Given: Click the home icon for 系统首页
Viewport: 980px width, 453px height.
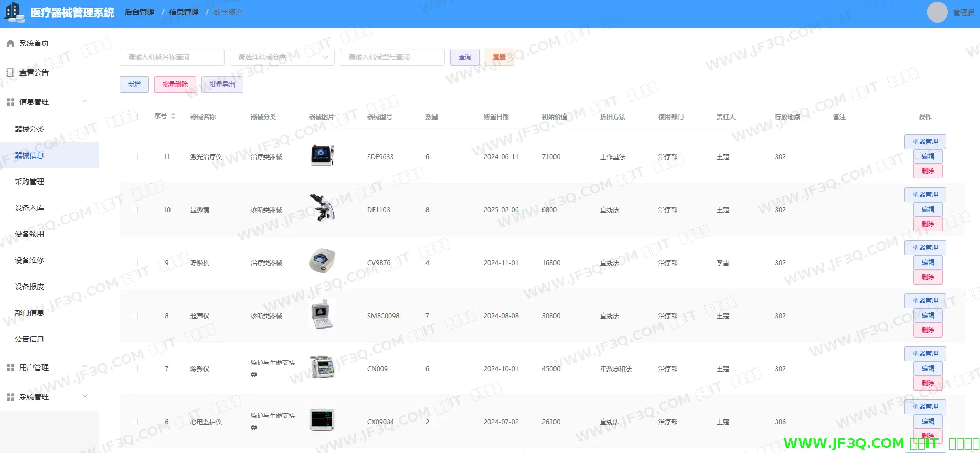Looking at the screenshot, I should tap(10, 44).
